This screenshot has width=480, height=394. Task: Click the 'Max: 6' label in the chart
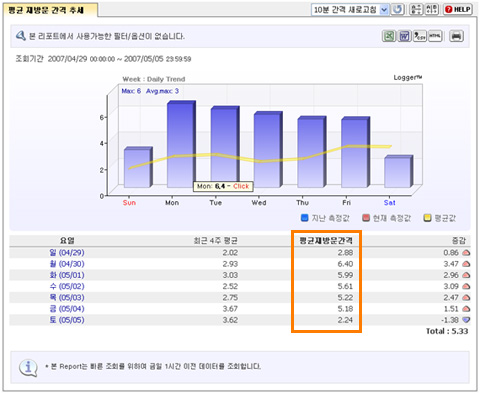[131, 91]
